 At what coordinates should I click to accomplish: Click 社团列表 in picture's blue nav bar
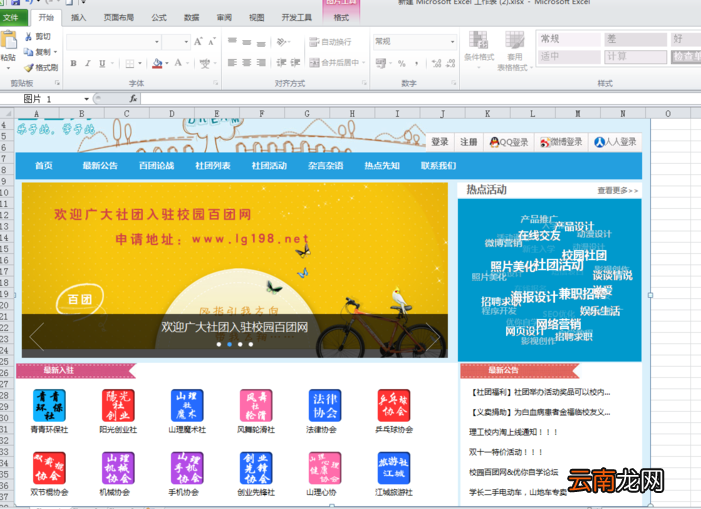(212, 166)
